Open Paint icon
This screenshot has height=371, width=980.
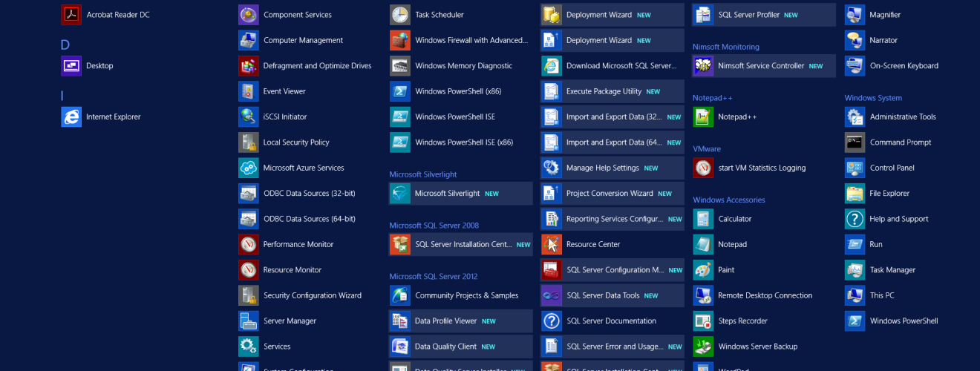click(703, 270)
